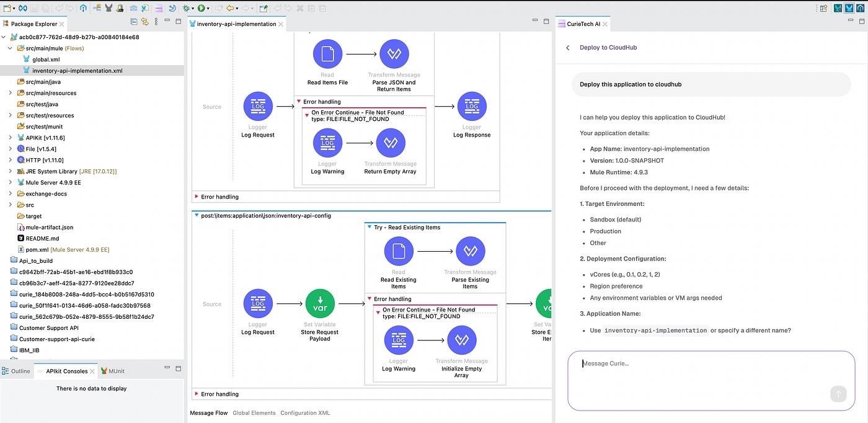
Task: Click Collapse All in Package Explorer
Action: click(x=134, y=22)
